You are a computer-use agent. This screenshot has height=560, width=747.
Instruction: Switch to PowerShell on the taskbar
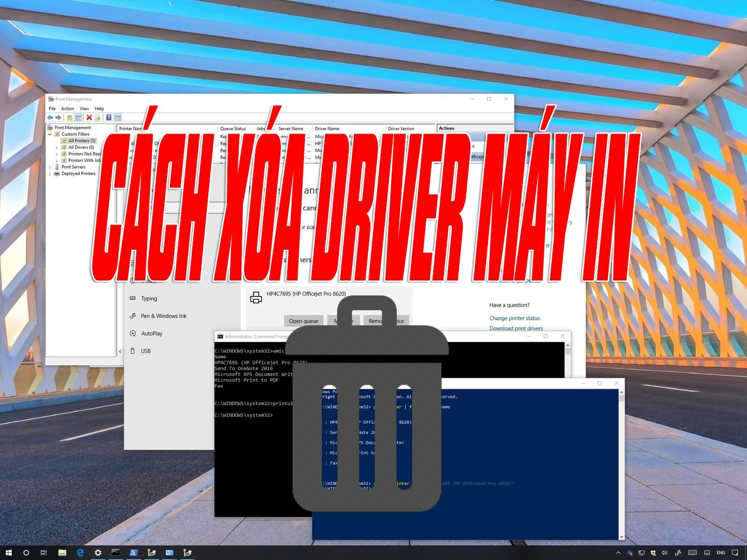pos(134,553)
